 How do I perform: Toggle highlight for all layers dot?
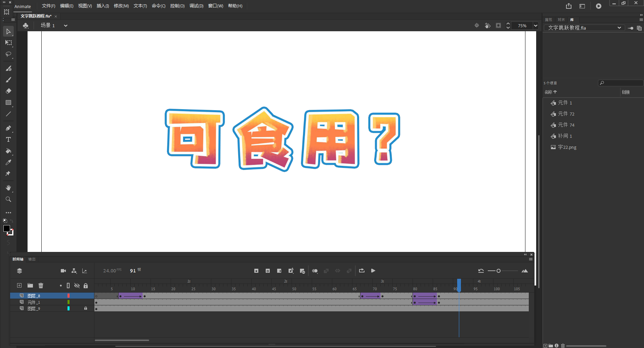click(61, 286)
